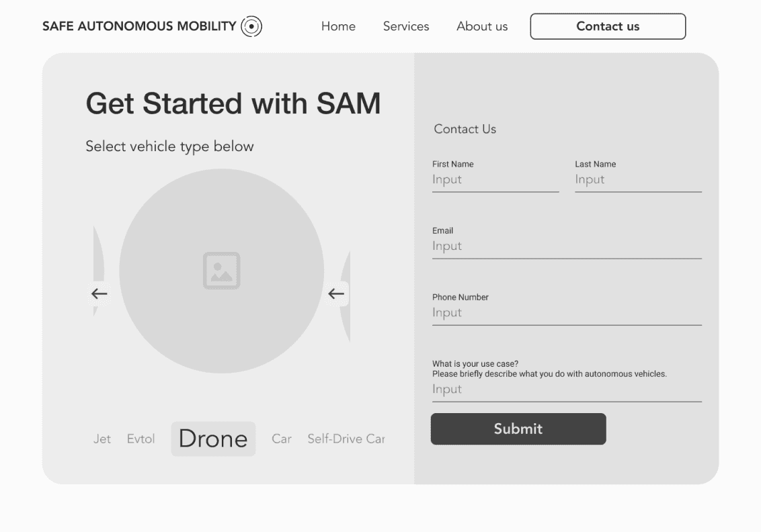Viewport: 761px width, 532px height.
Task: Select the Drone vehicle type
Action: (x=213, y=439)
